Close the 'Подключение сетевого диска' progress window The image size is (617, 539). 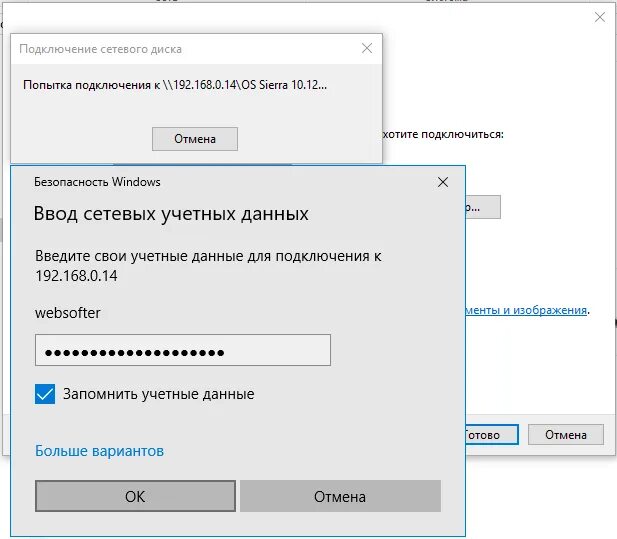367,48
